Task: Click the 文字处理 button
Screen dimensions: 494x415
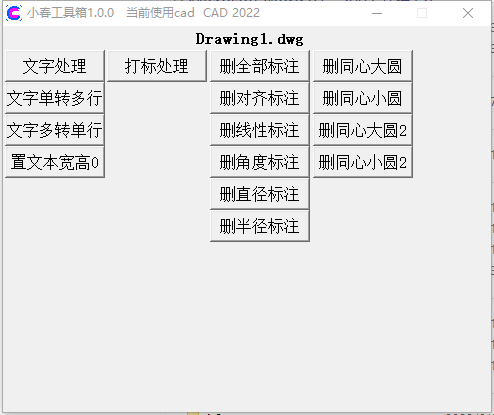Action: (x=55, y=66)
